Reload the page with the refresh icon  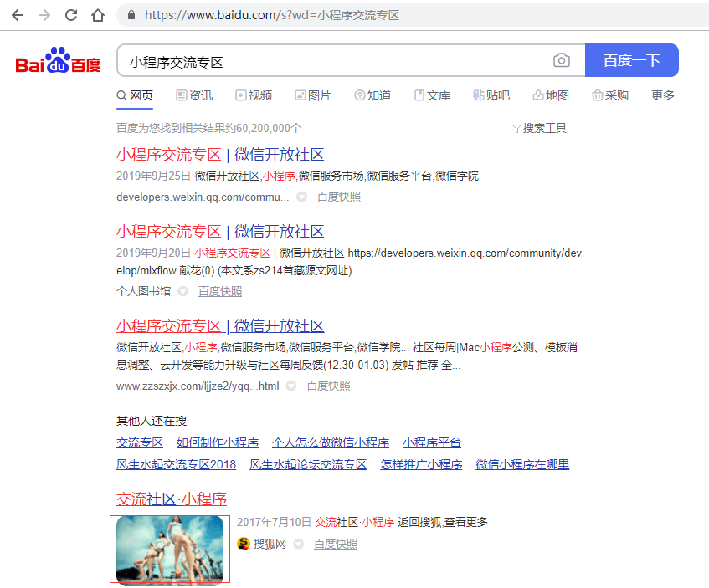point(71,15)
